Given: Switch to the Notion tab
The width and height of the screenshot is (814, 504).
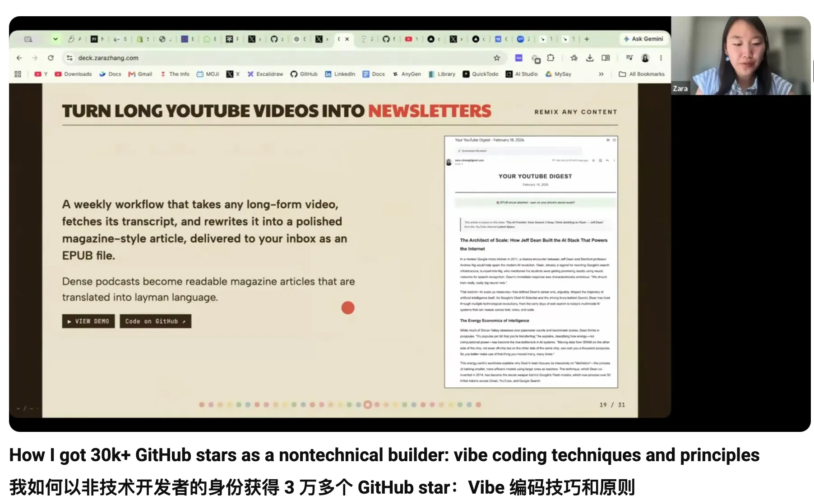Looking at the screenshot, I should coord(94,39).
